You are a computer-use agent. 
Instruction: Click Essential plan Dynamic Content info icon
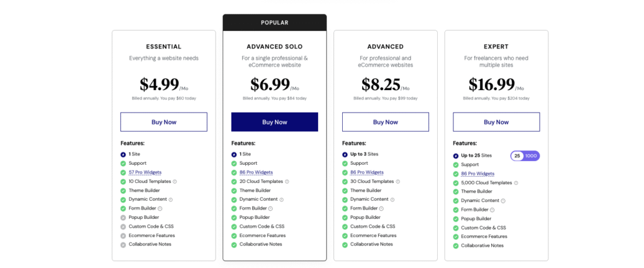170,199
